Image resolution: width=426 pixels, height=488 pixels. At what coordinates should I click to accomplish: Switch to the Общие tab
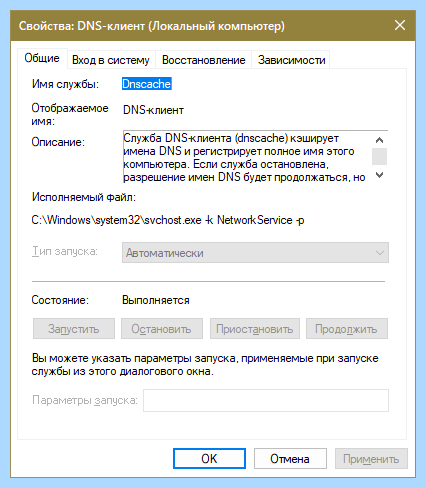[42, 58]
